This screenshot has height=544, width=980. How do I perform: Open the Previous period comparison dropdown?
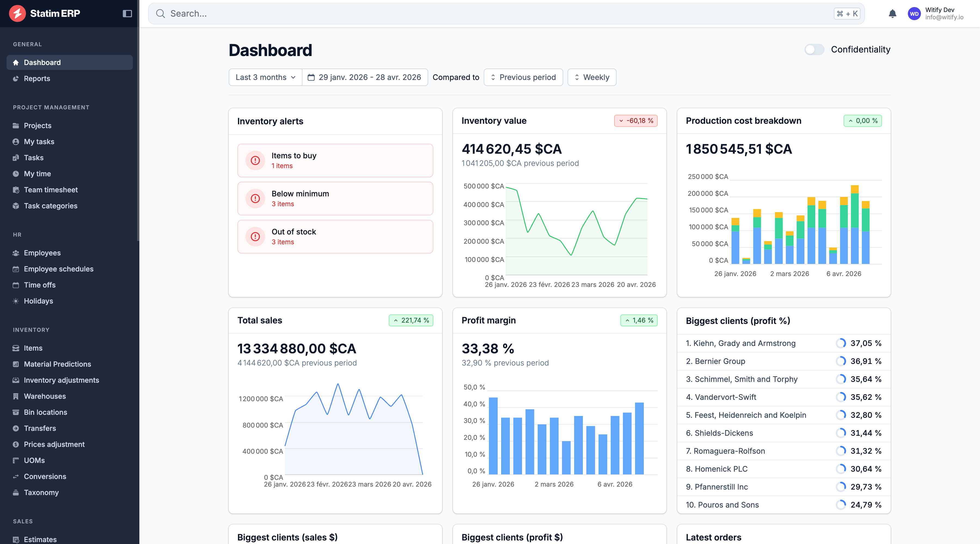523,77
